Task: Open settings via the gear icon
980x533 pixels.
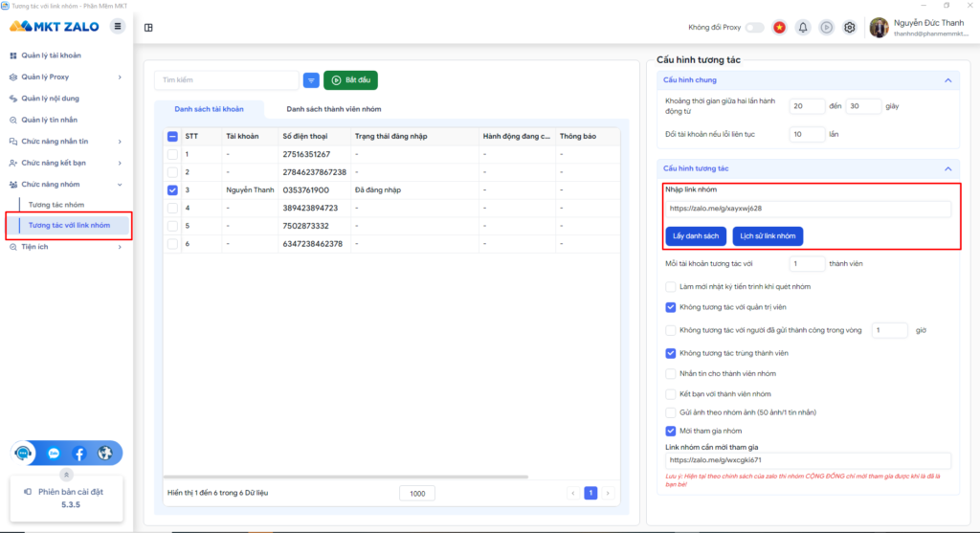Action: coord(849,27)
